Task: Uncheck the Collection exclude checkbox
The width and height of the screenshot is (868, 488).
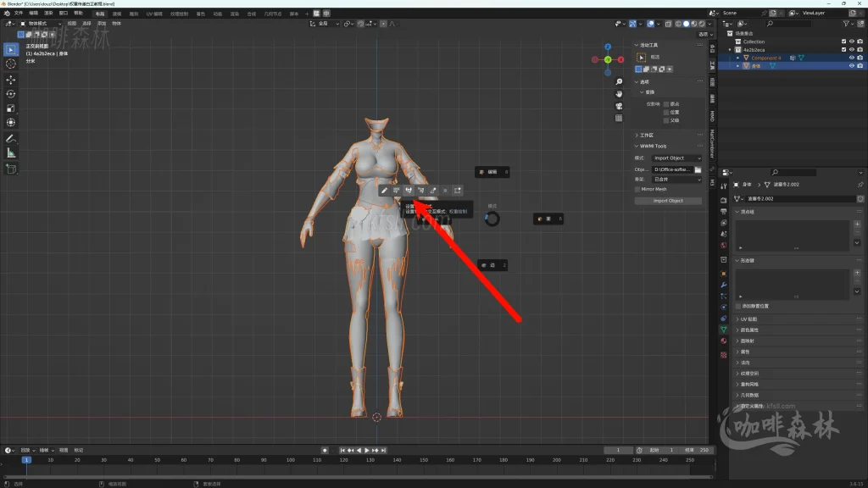Action: point(843,42)
